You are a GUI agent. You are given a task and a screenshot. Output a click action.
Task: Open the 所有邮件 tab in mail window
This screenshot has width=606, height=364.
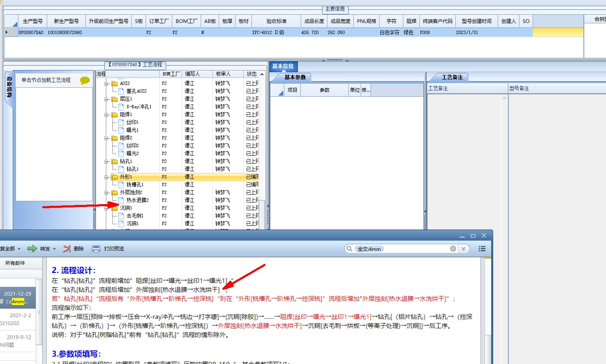15,263
